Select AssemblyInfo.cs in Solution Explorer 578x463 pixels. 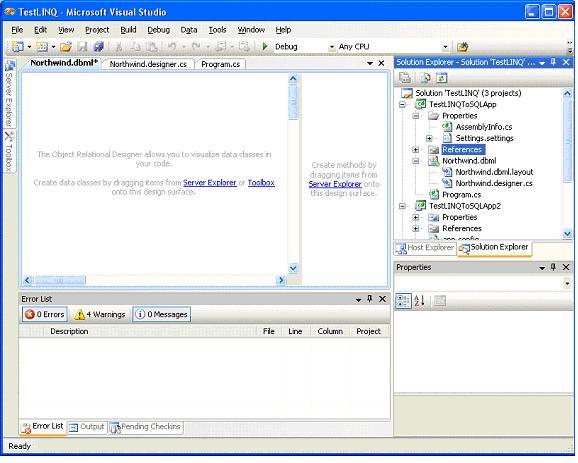click(x=484, y=127)
